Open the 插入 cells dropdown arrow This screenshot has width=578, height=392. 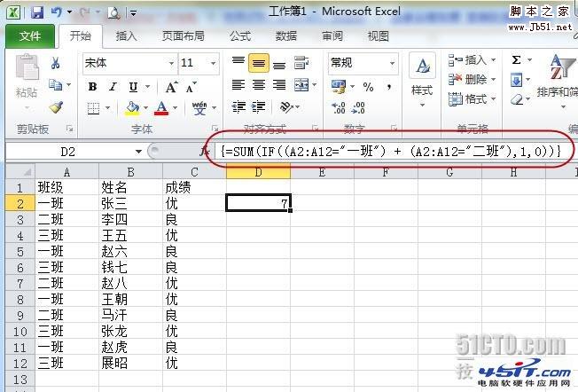(494, 59)
